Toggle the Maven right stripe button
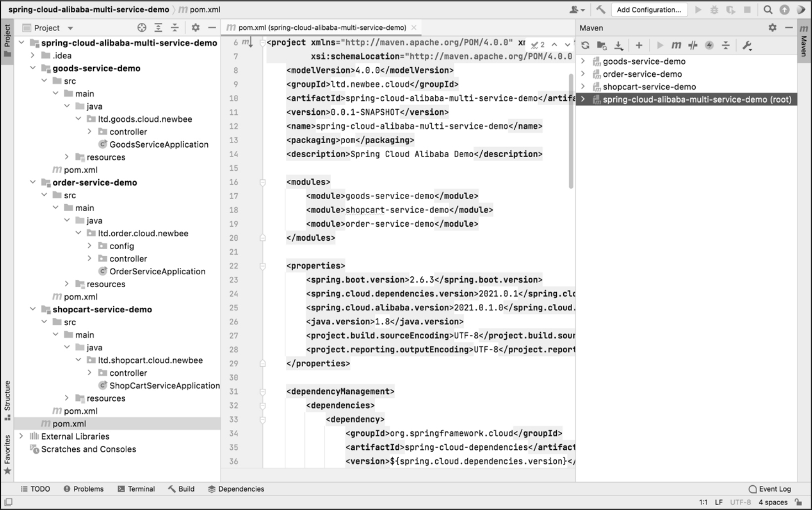 click(804, 41)
